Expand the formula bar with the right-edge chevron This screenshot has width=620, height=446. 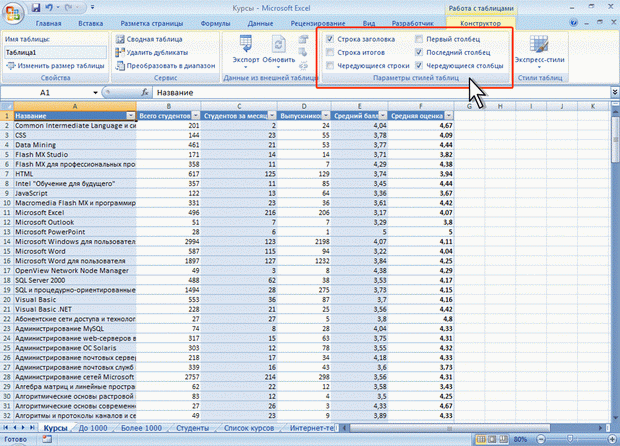615,92
